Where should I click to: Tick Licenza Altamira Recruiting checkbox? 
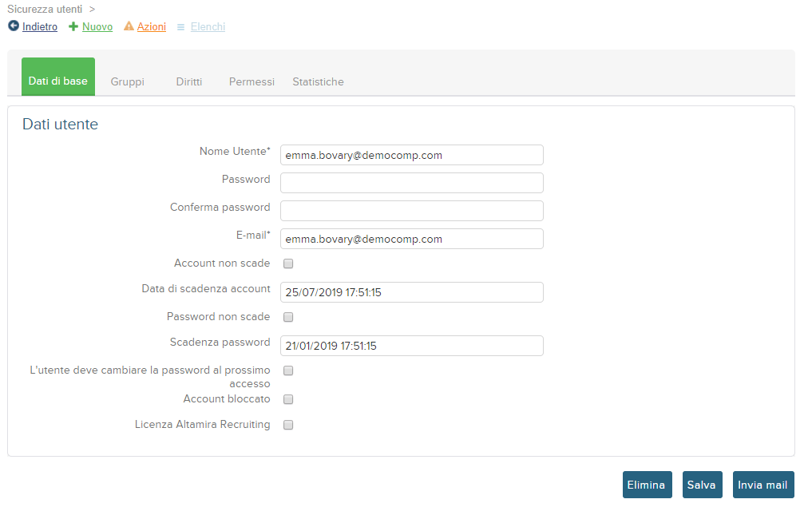pyautogui.click(x=288, y=425)
